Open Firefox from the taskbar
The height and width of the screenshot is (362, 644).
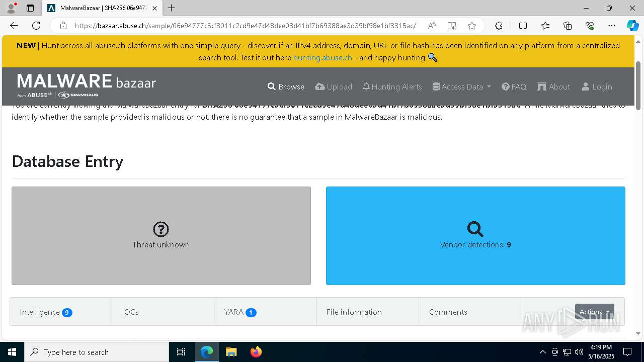tap(256, 352)
